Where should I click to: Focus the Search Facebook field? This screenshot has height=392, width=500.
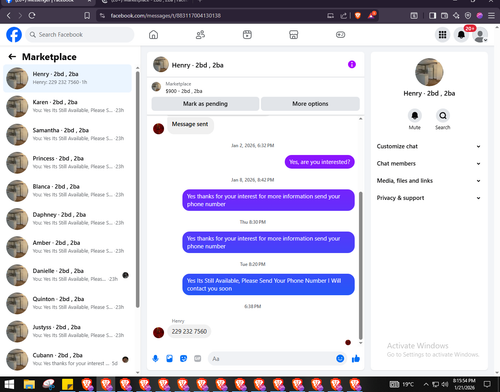pyautogui.click(x=80, y=35)
